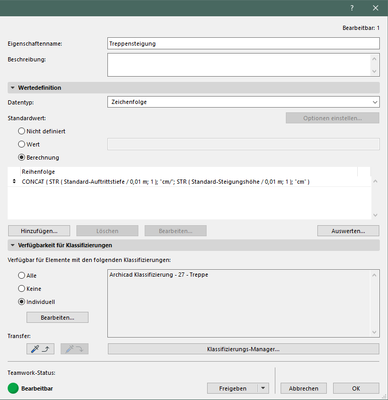Click the 'Bearbeitbar: 1' text
Viewport: 388px width, 400px height.
(361, 28)
